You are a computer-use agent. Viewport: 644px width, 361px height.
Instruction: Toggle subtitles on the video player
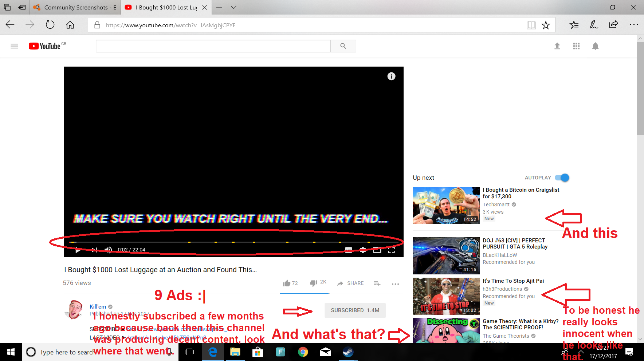click(x=349, y=250)
